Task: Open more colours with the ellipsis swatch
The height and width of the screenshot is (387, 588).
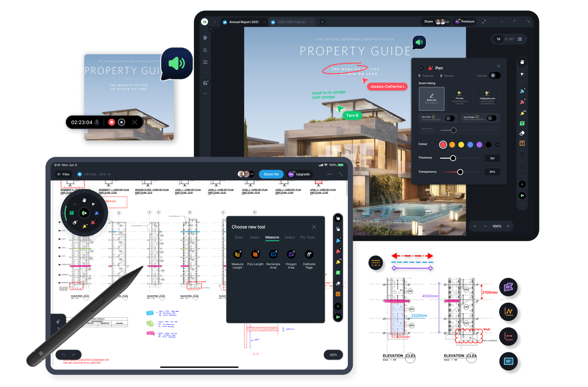Action: click(498, 145)
